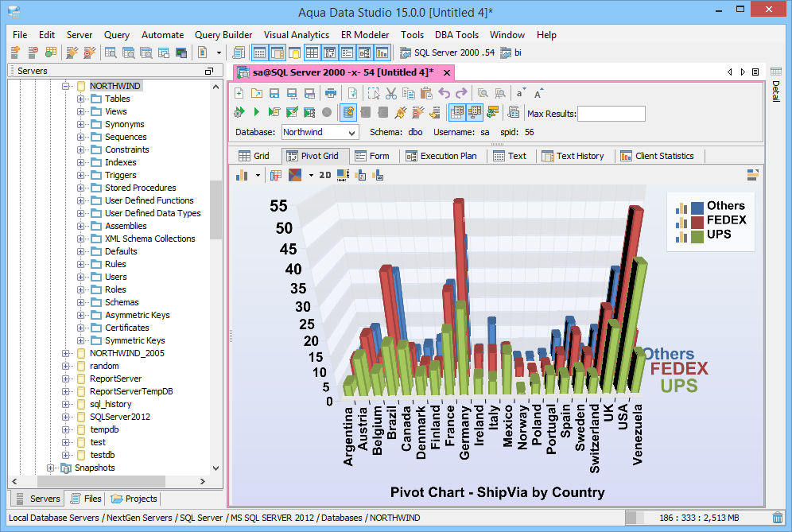This screenshot has width=792, height=532.
Task: Click the purple Redo arrow
Action: [x=461, y=94]
